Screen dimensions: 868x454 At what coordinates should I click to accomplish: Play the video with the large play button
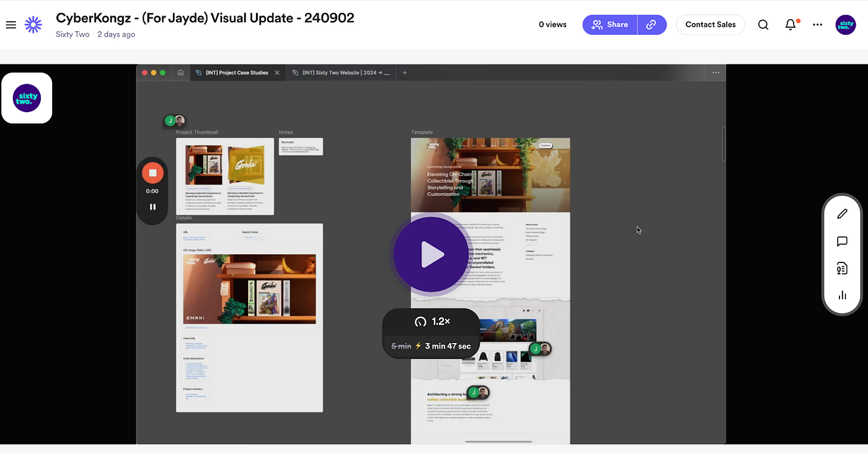pos(431,254)
